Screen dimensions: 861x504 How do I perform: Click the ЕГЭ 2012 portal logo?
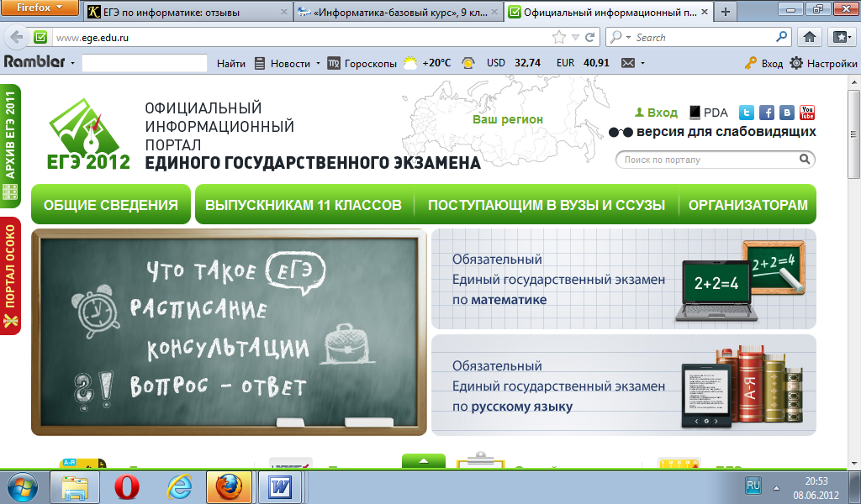coord(88,134)
